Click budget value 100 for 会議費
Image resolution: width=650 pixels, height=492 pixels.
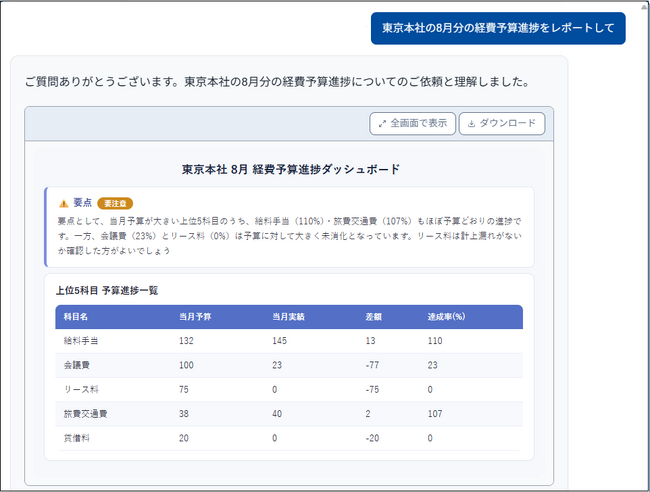pos(186,365)
